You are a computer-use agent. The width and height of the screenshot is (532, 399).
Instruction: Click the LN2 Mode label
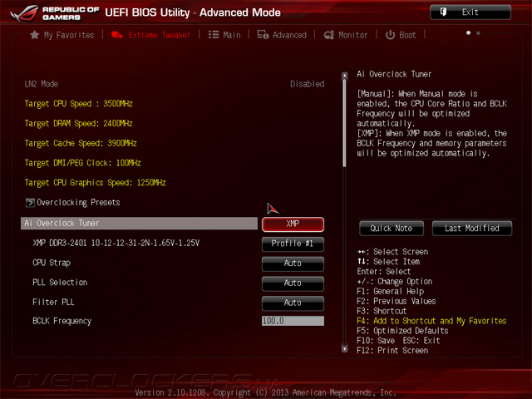click(x=42, y=84)
